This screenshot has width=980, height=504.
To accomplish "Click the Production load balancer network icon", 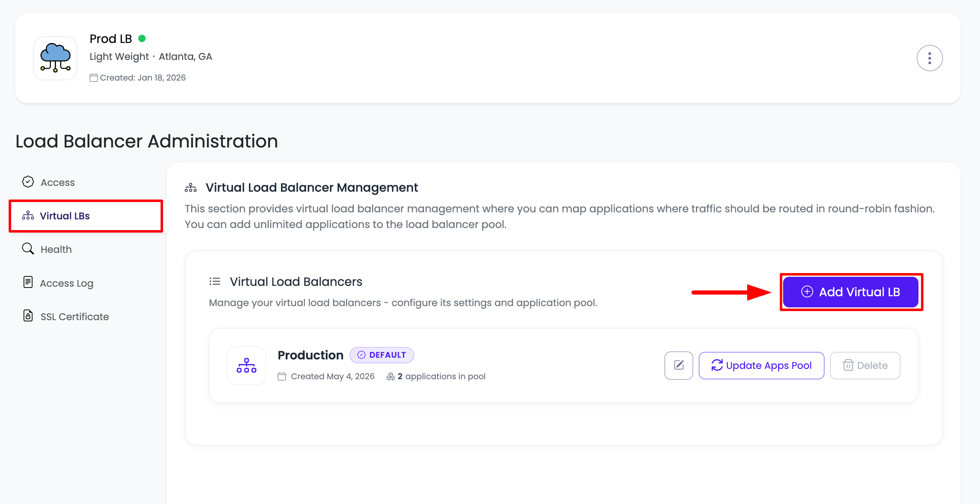I will [246, 365].
